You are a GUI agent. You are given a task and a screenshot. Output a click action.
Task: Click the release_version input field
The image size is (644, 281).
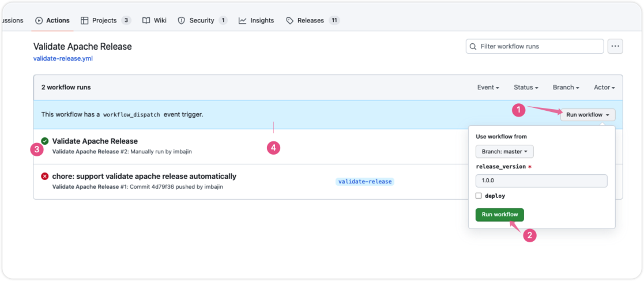coord(541,181)
